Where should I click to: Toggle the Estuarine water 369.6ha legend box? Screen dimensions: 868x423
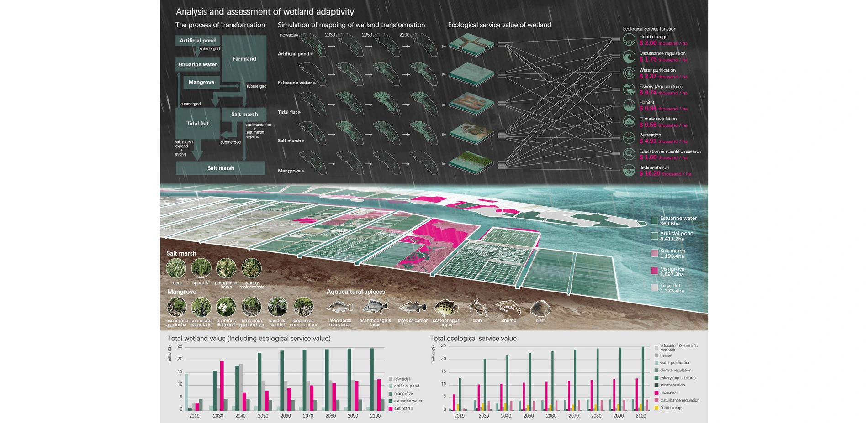654,221
